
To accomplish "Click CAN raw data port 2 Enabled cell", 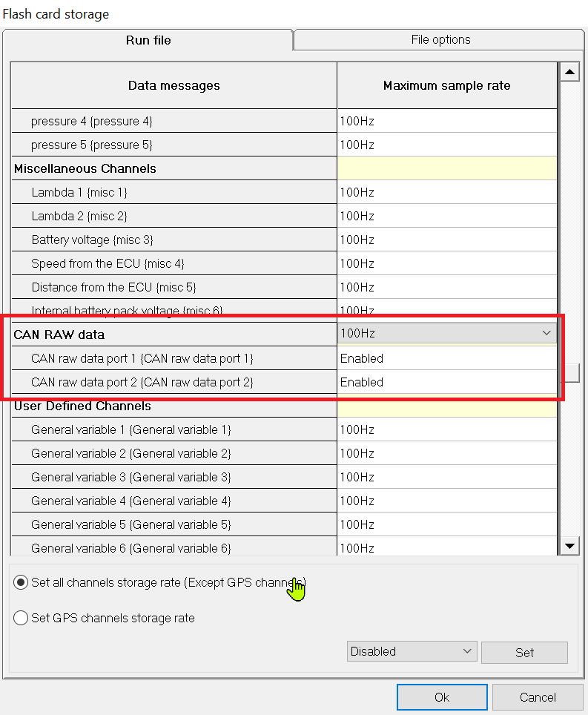I will (x=446, y=382).
